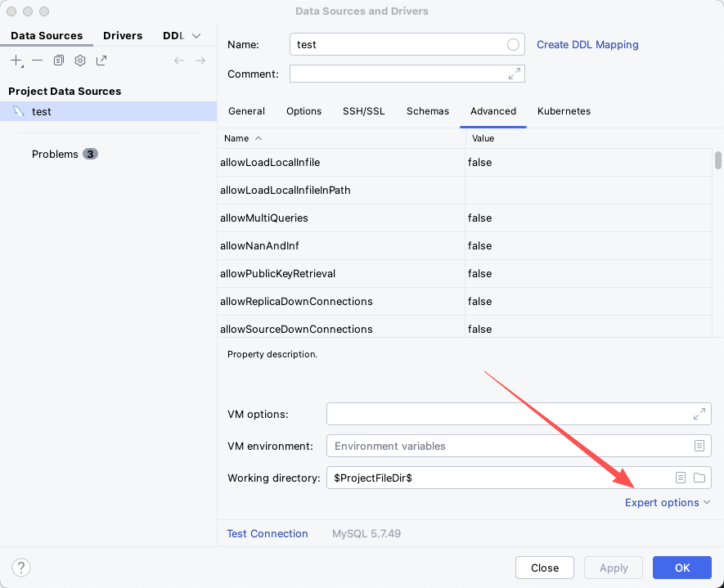The width and height of the screenshot is (724, 588).
Task: Expand the Expert options section
Action: point(668,502)
